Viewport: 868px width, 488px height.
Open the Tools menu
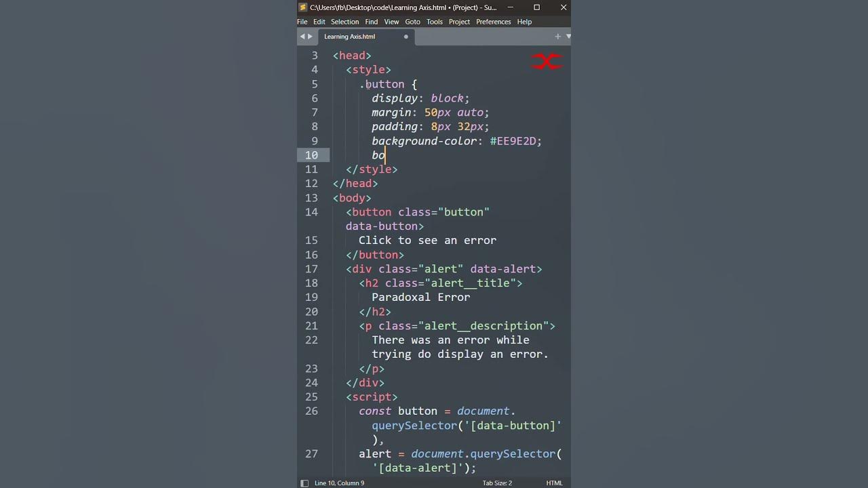(435, 22)
